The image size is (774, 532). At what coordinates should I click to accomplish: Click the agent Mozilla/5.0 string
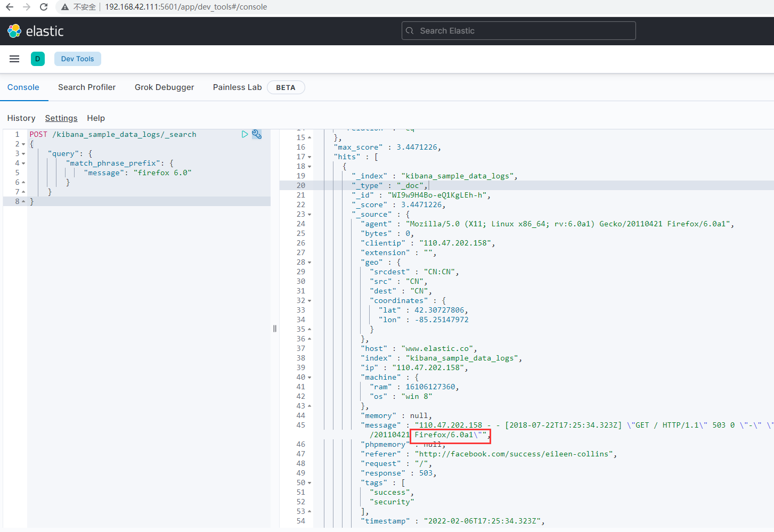pyautogui.click(x=568, y=224)
